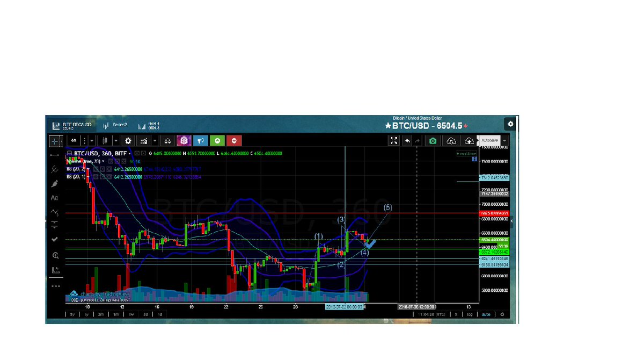Set the range to 1d
Viewport: 644px width, 352px height.
(x=160, y=314)
